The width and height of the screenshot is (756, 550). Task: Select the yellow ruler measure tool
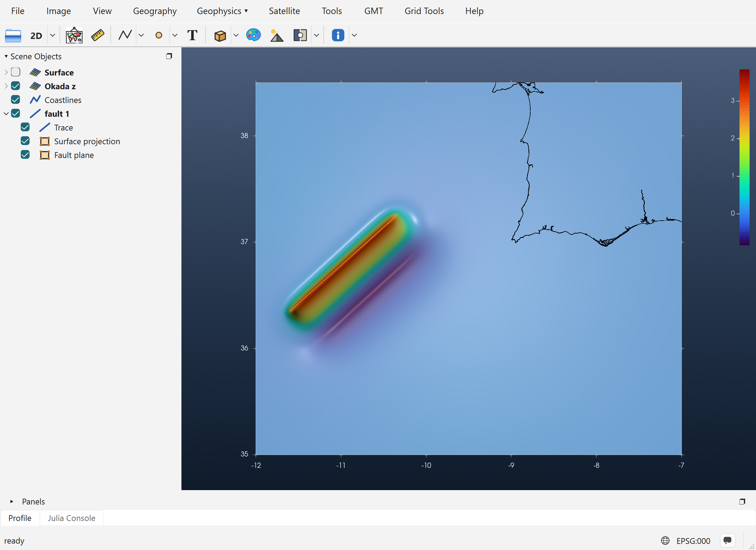(x=98, y=35)
